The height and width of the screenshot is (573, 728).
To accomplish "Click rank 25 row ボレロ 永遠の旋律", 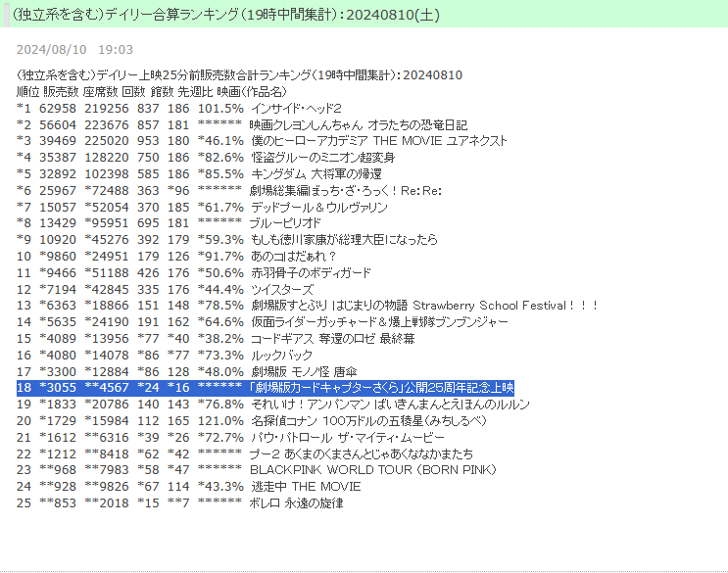I will pos(180,502).
